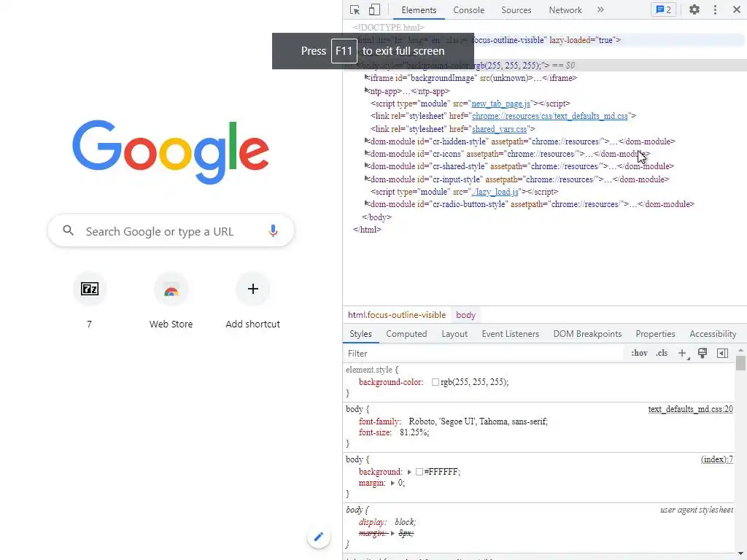The image size is (747, 560).
Task: Select the closing </body> tag row
Action: pos(376,217)
